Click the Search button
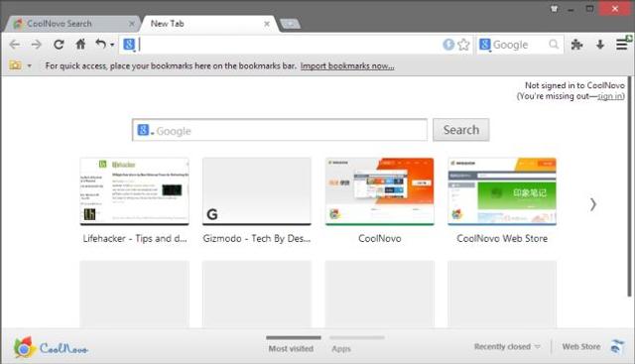The width and height of the screenshot is (635, 364). click(x=460, y=130)
